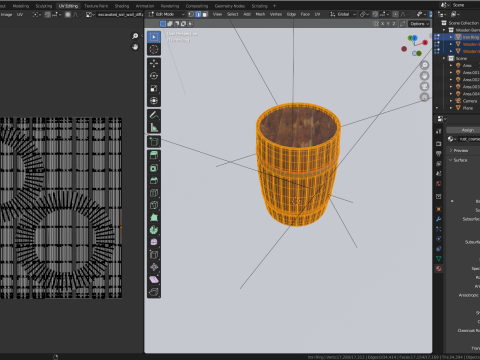Select the Knife tool
The image size is (480, 360).
click(x=154, y=205)
